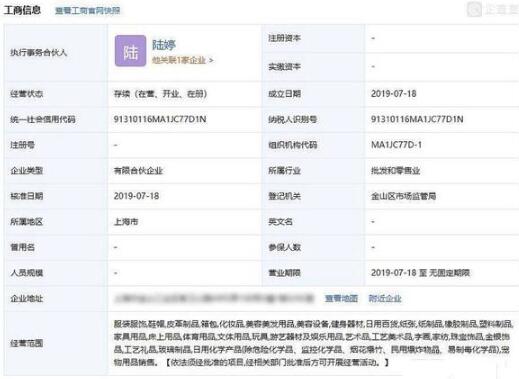Select 统一社会信用代码 value 91310116MA1JC77D1N
Viewport: 519px width, 379px height.
(x=160, y=119)
